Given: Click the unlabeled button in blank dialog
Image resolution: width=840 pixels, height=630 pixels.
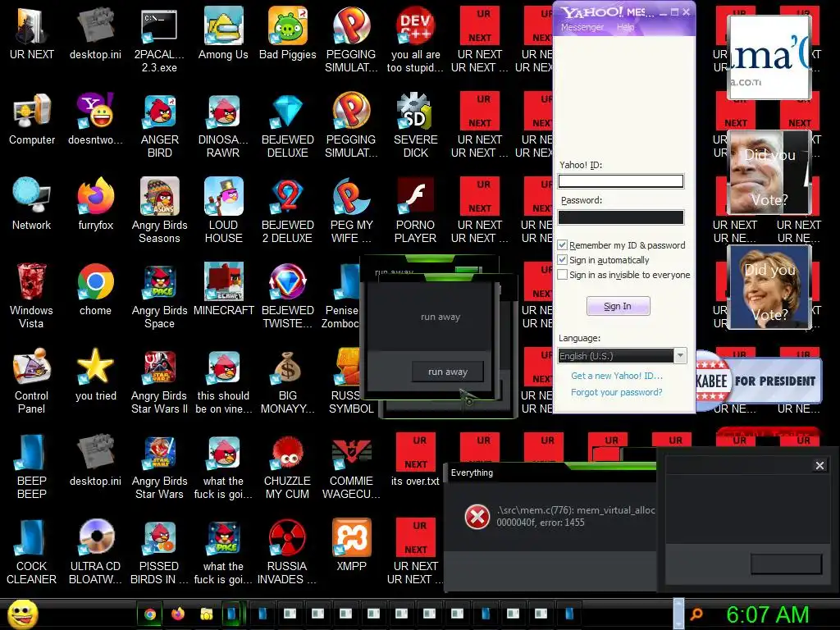Looking at the screenshot, I should click(787, 564).
